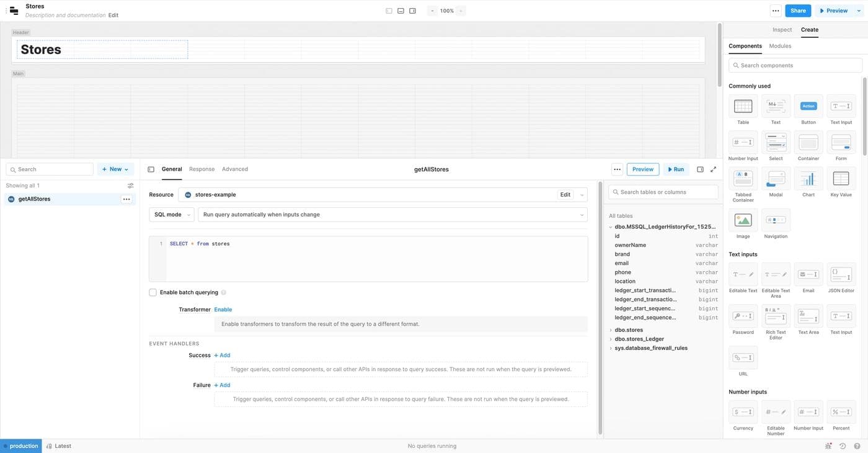The width and height of the screenshot is (868, 453).
Task: Open the history icon in status bar
Action: (x=843, y=446)
